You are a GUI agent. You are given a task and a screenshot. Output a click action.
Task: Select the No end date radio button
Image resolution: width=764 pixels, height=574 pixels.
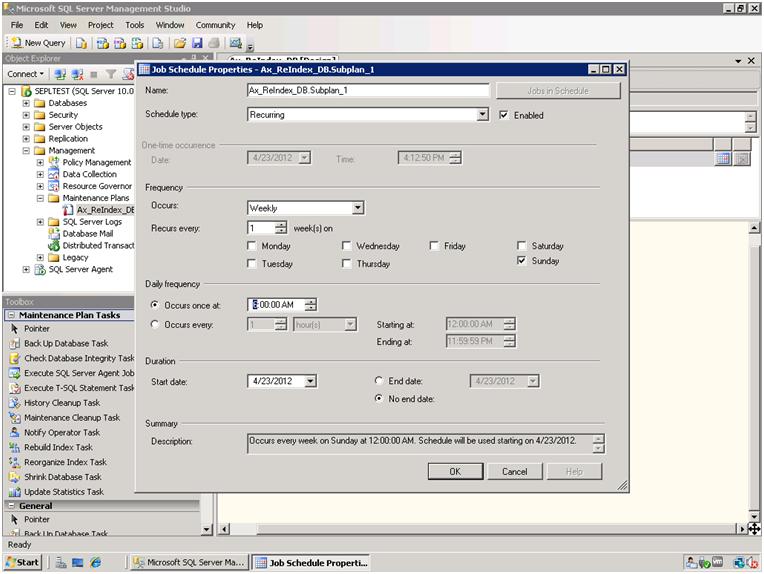379,399
